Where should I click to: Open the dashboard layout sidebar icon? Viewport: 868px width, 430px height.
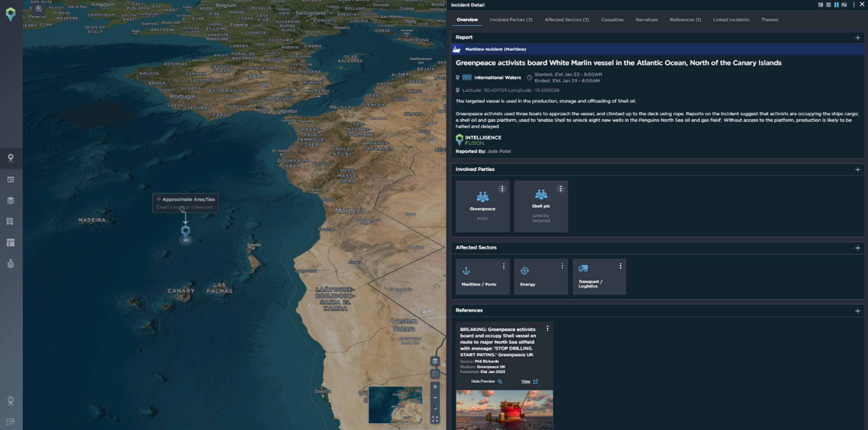coord(11,243)
